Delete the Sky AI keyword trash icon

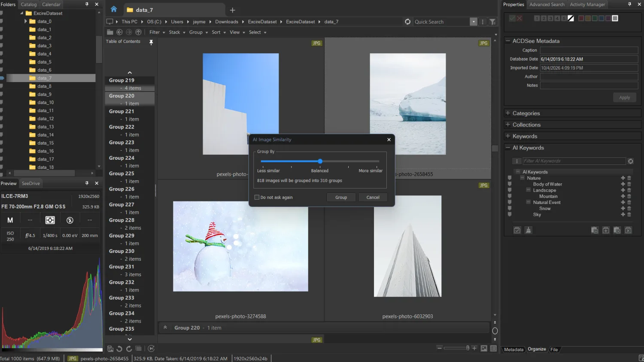coord(629,214)
